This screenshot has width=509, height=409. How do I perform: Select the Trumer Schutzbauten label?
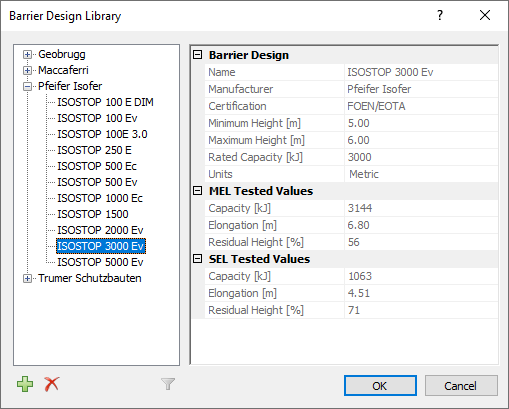click(90, 278)
